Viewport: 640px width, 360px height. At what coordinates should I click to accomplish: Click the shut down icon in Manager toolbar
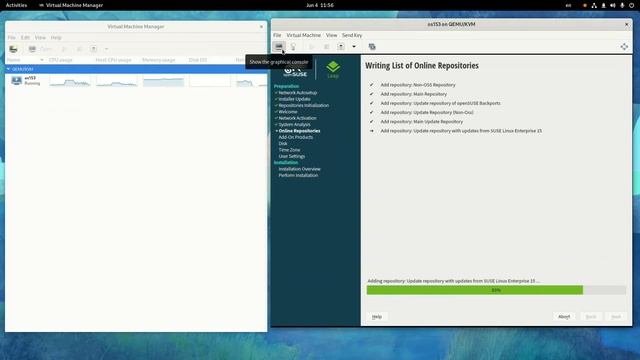click(93, 49)
